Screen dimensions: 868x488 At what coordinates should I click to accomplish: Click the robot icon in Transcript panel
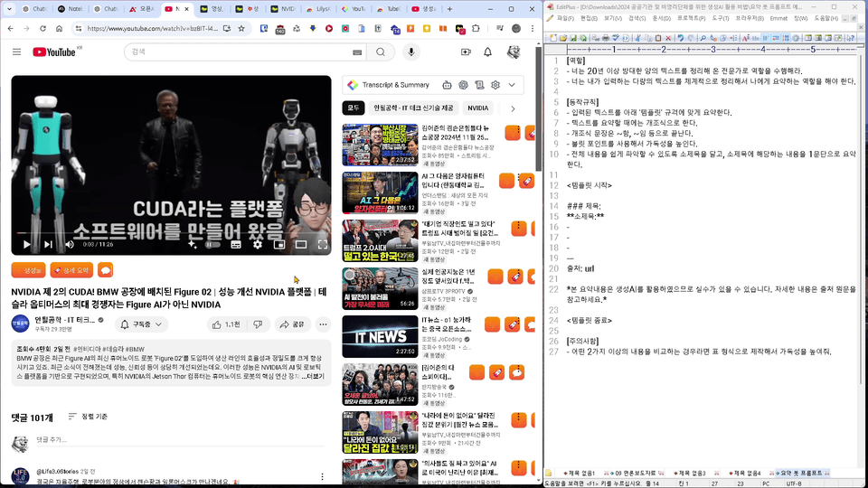click(447, 85)
